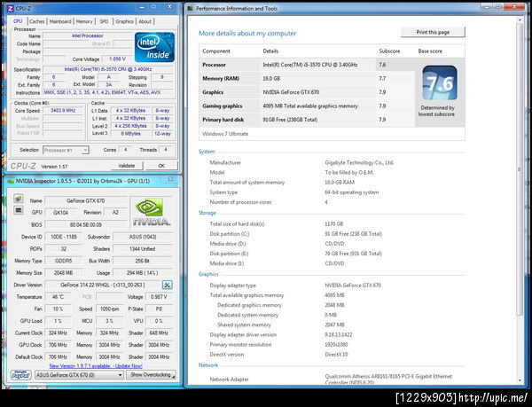Click the Validate button in CPU-Z
The height and width of the screenshot is (407, 532).
click(127, 166)
